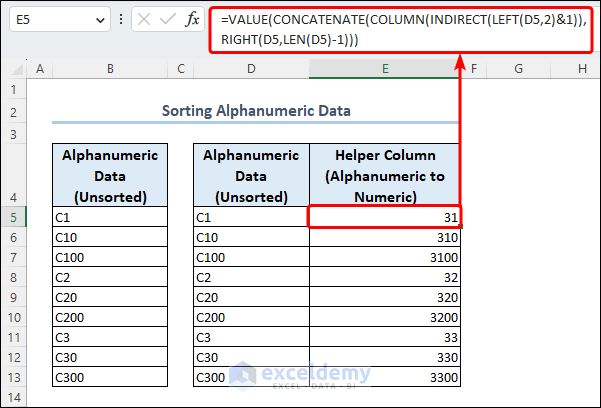This screenshot has height=408, width=601.
Task: Click helper cell with value 3200
Action: tap(385, 317)
